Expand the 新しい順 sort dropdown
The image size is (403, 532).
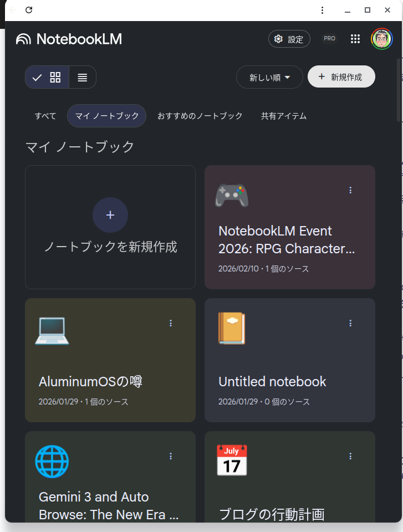tap(269, 78)
